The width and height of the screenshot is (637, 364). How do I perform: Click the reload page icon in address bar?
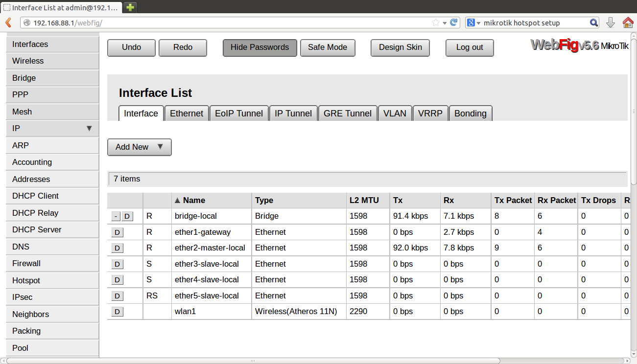tap(454, 23)
